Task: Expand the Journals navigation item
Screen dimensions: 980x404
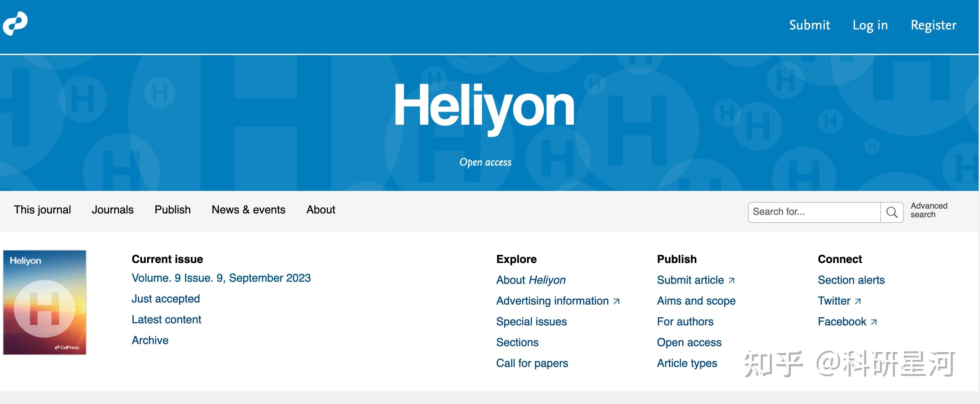Action: click(113, 209)
